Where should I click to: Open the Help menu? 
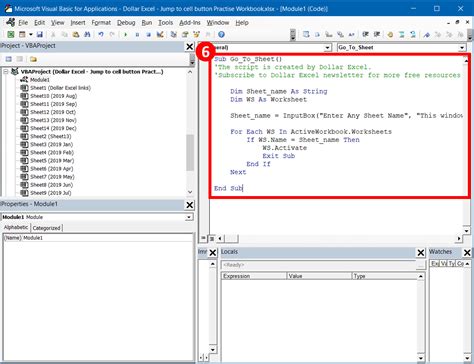[x=242, y=23]
